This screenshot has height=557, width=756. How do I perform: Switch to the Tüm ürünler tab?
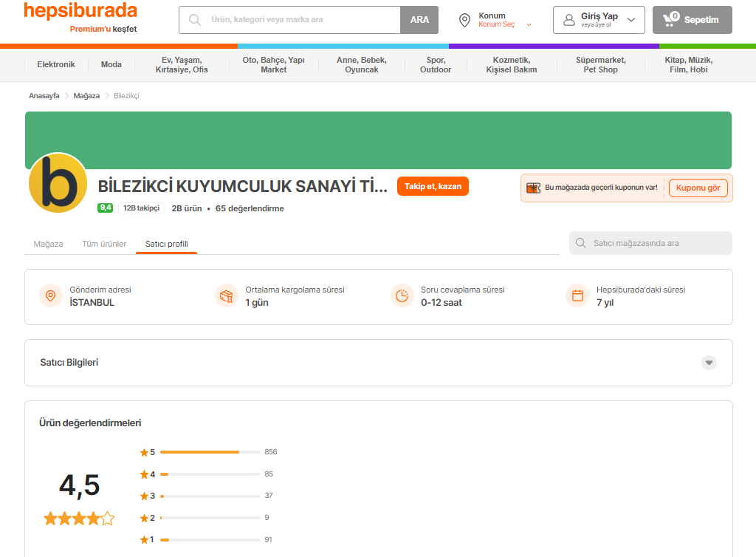(104, 244)
